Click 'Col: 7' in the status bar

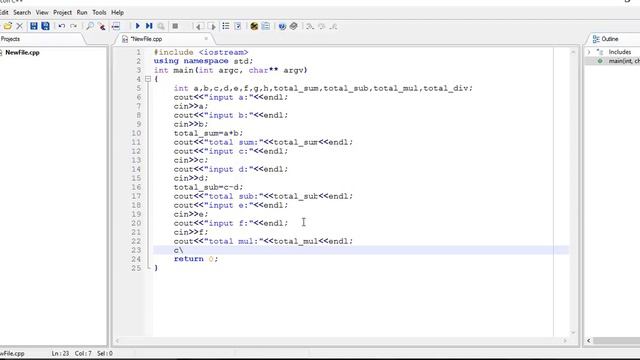click(x=83, y=353)
